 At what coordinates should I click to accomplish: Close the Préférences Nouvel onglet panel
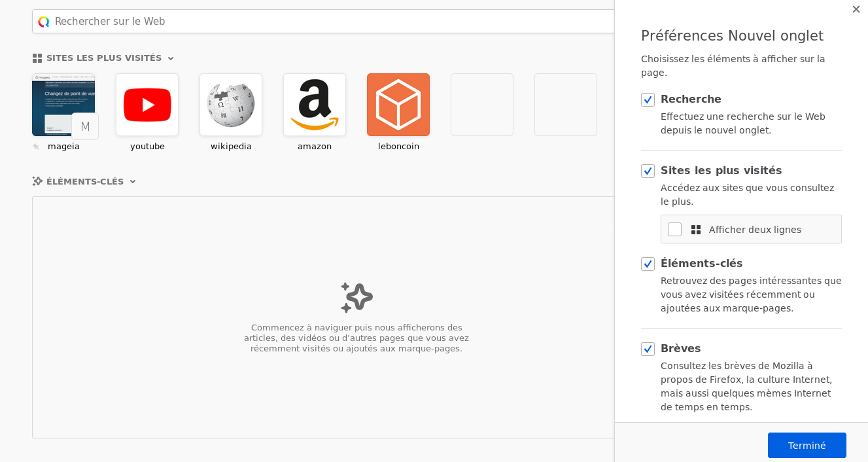(856, 9)
